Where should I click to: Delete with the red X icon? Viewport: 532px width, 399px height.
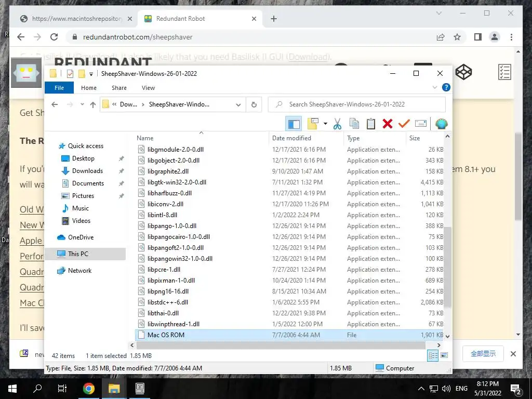point(388,124)
